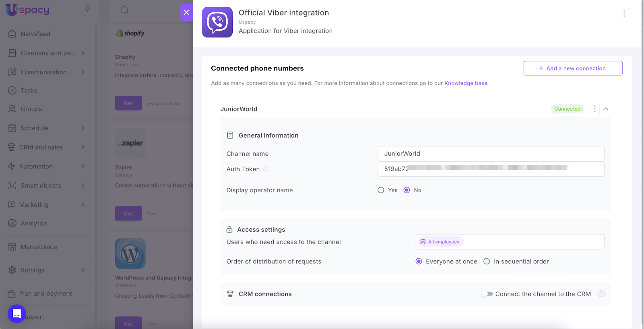Collapse the JuniorWorld connection section
644x329 pixels.
click(x=606, y=109)
